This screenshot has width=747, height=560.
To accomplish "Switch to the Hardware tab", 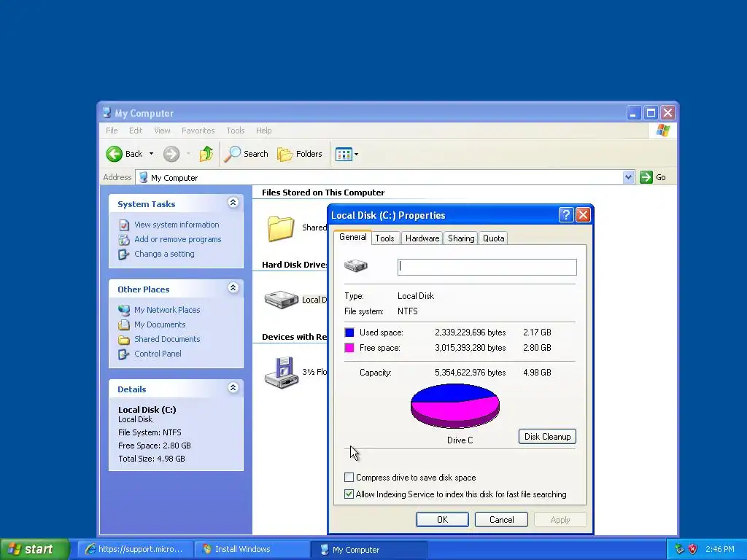I will pos(422,238).
